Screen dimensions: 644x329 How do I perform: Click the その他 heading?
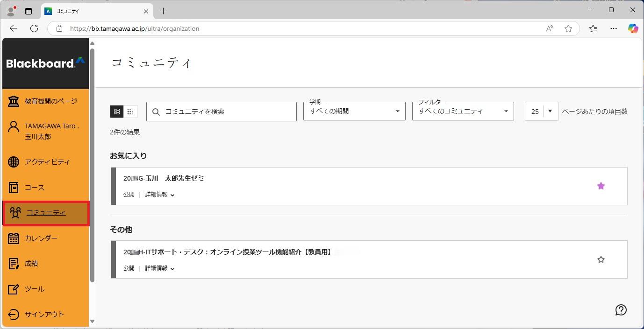(121, 230)
